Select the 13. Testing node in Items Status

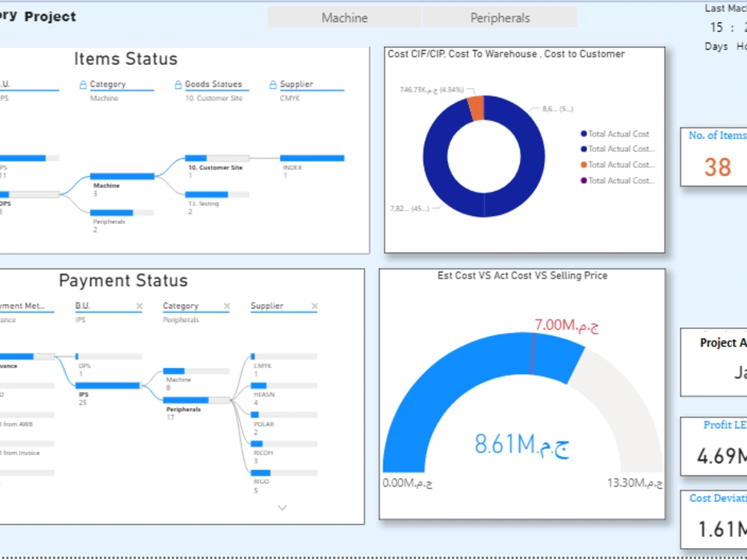coord(217,194)
